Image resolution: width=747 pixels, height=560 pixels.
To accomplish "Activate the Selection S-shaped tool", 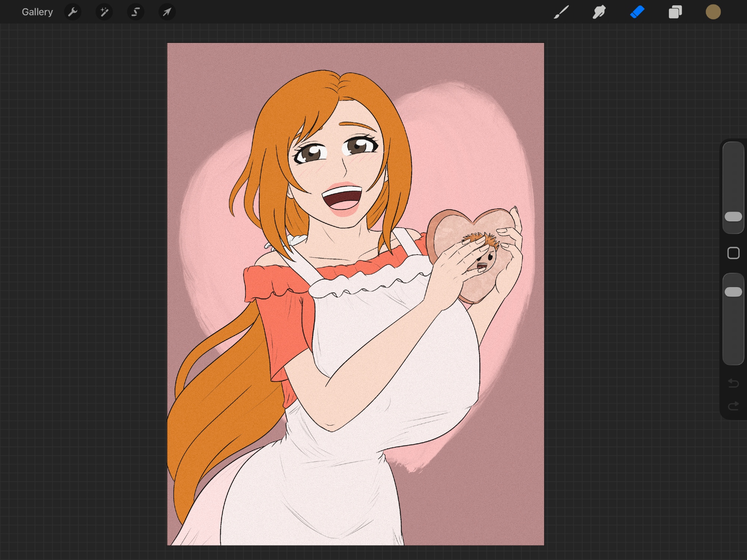I will click(136, 12).
